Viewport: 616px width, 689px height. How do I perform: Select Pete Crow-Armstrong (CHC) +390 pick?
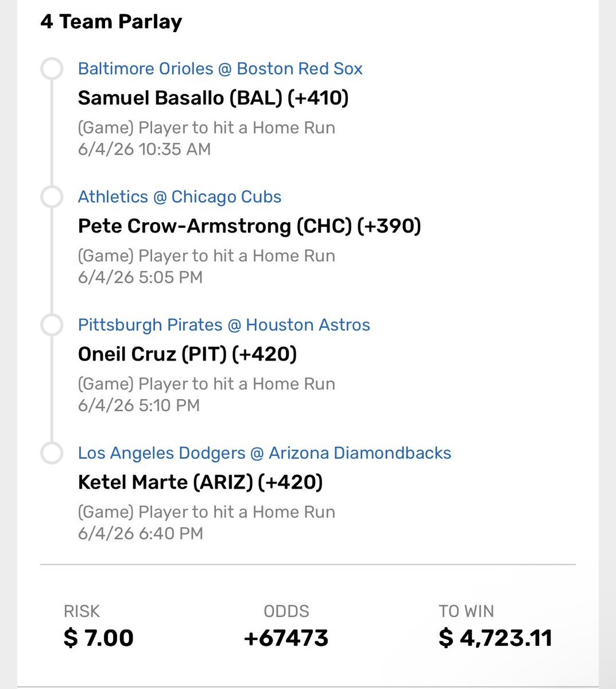pos(250,226)
